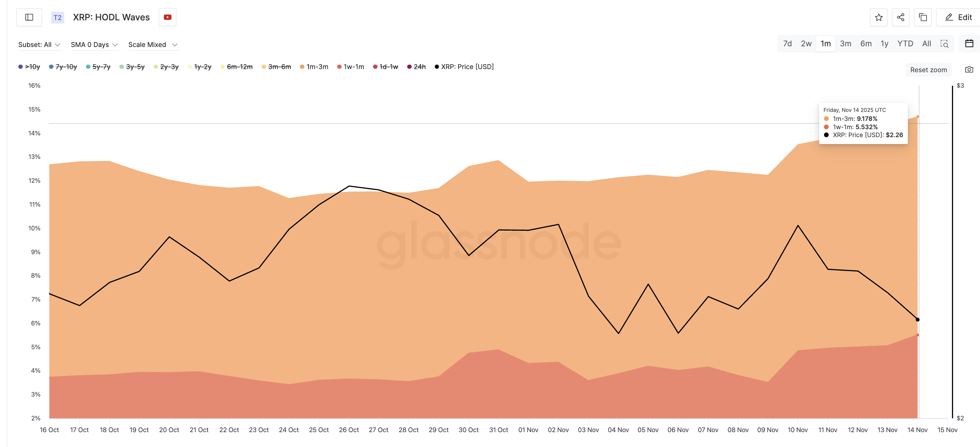Screen dimensions: 980x447
Task: Open the share options
Action: pyautogui.click(x=901, y=17)
